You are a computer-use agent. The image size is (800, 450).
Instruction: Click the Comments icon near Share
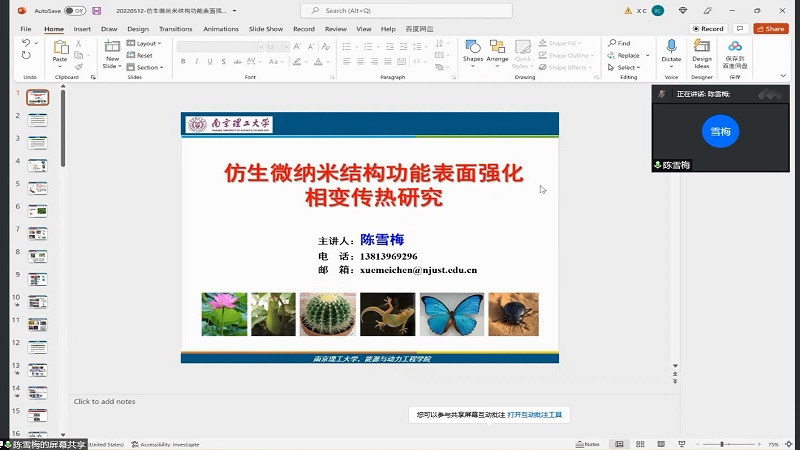pyautogui.click(x=740, y=29)
